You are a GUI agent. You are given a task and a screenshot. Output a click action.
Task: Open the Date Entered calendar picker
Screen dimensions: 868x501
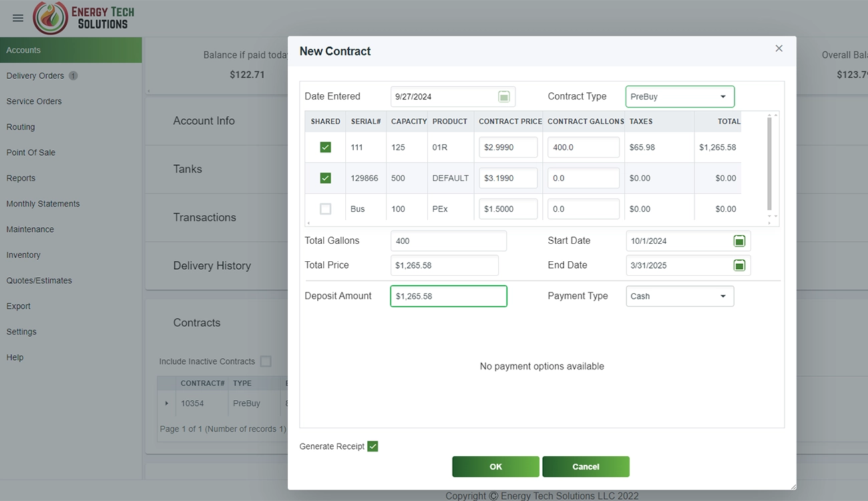pos(504,97)
